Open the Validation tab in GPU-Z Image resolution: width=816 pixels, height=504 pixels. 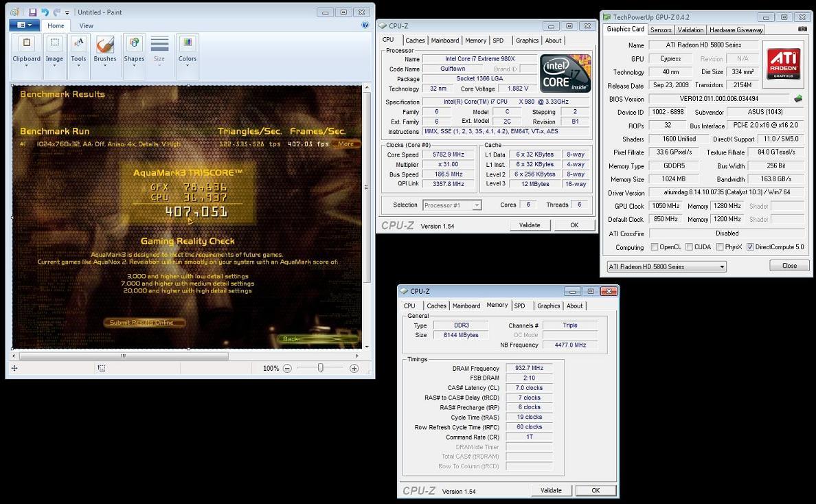tap(690, 30)
